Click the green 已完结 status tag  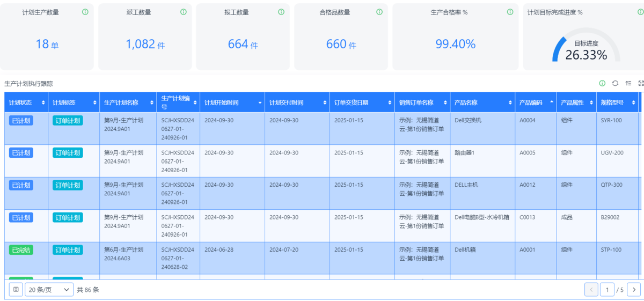coord(21,250)
